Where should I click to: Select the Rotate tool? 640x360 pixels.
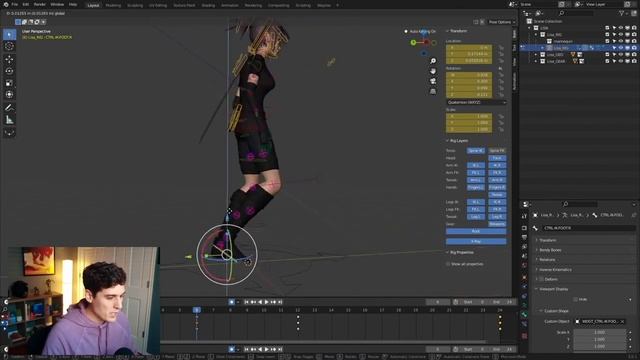click(9, 71)
